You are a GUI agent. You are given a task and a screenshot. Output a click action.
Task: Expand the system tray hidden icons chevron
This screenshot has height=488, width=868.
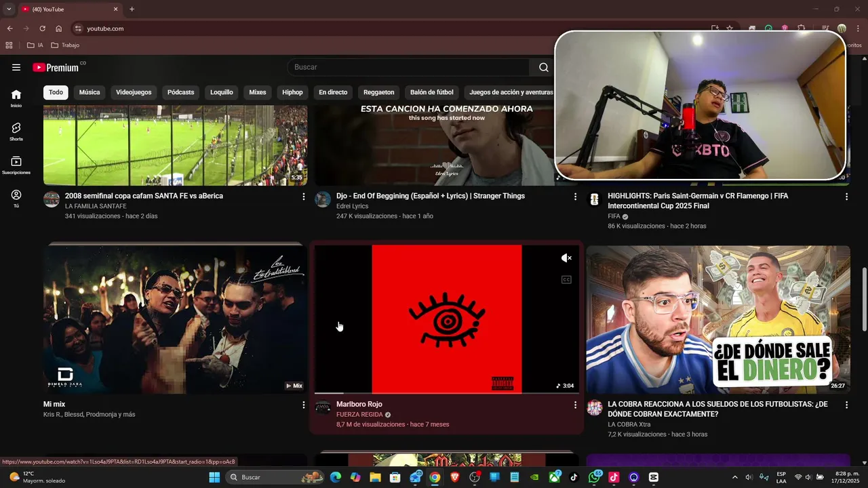coord(734,477)
